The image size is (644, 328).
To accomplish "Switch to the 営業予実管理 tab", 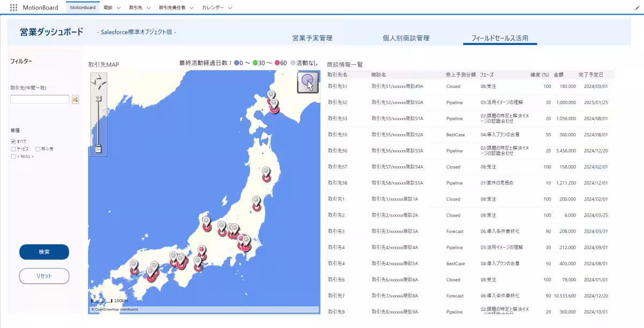I will (313, 39).
